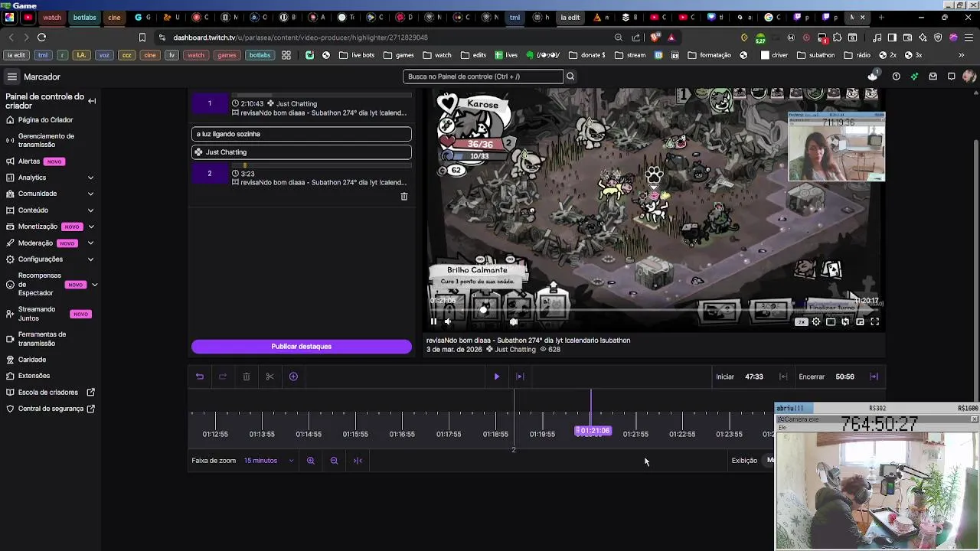
Task: Collapse the creator dashboard side panel
Action: (x=92, y=101)
